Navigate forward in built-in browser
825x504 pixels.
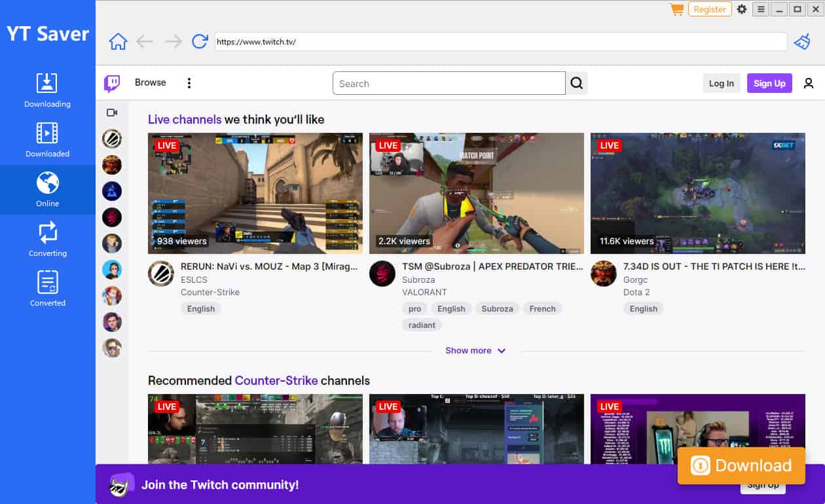tap(173, 42)
